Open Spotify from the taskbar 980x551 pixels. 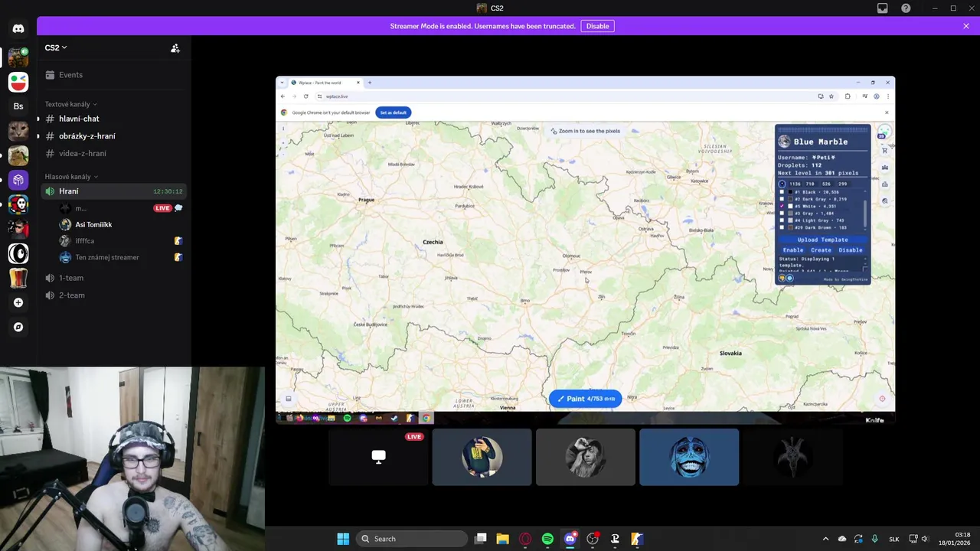pyautogui.click(x=547, y=539)
